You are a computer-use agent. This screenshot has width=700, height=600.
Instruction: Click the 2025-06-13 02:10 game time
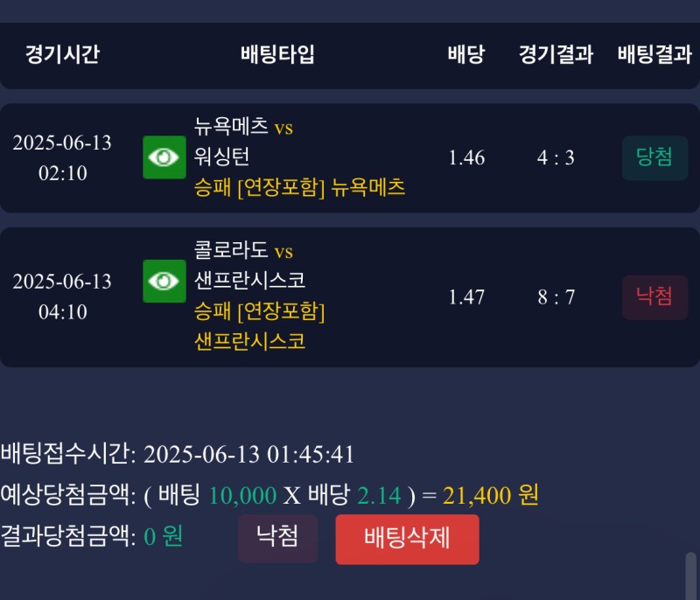tap(62, 158)
